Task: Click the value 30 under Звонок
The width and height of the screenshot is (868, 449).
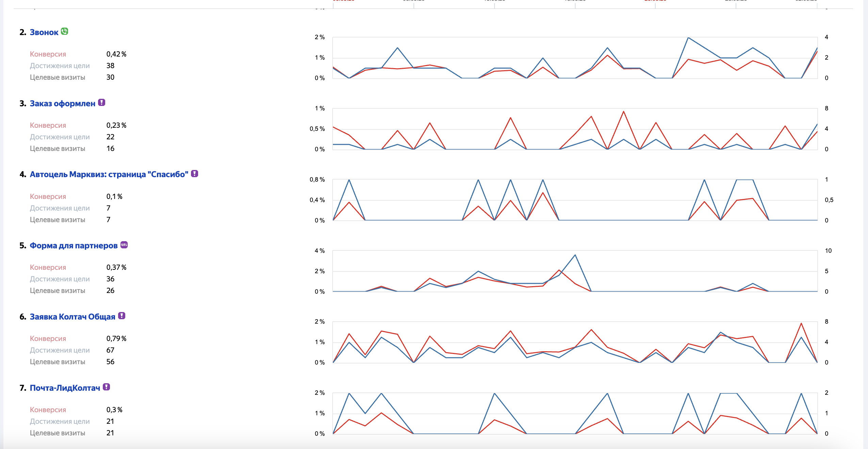Action: 110,77
